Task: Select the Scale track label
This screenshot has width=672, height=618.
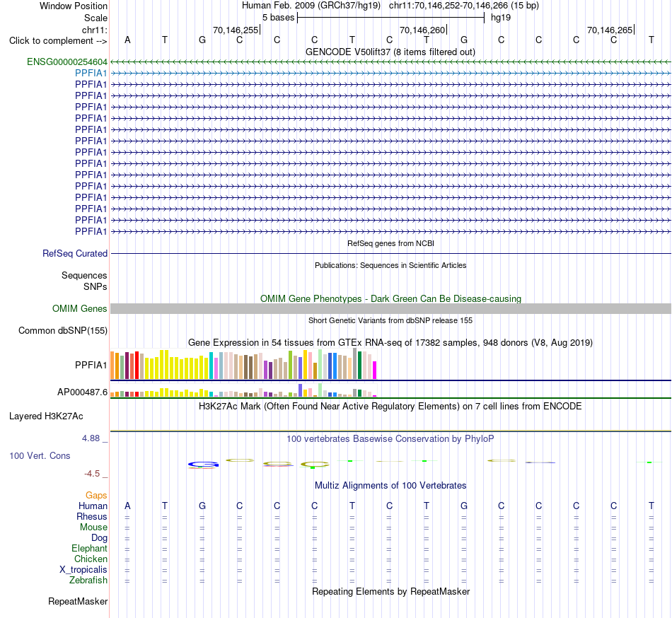Action: point(95,18)
